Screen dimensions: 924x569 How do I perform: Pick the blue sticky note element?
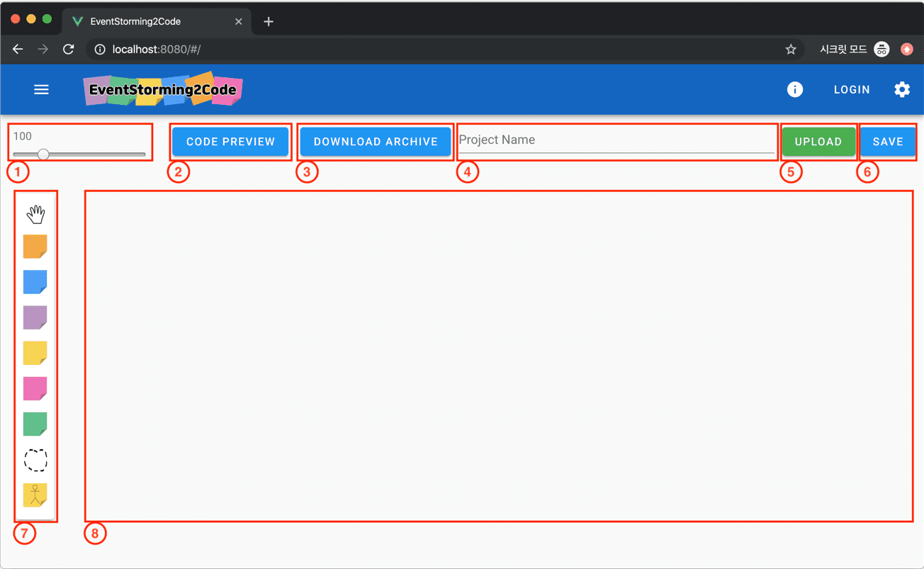[x=35, y=282]
